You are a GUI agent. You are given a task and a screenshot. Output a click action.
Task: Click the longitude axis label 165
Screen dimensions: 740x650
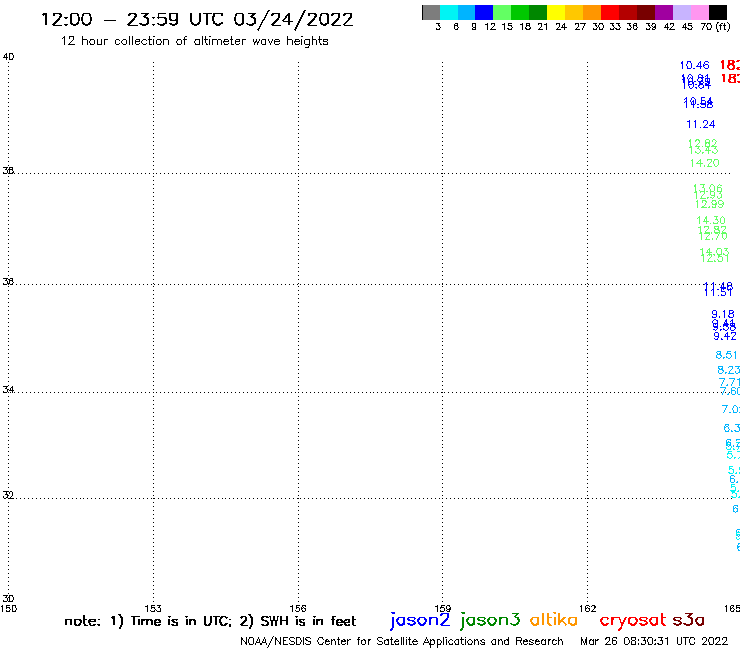732,609
